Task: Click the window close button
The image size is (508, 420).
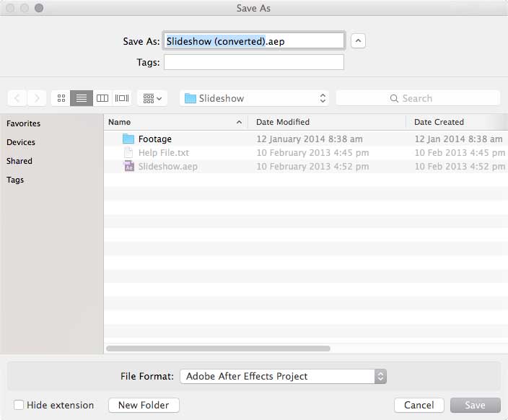Action: coord(10,8)
